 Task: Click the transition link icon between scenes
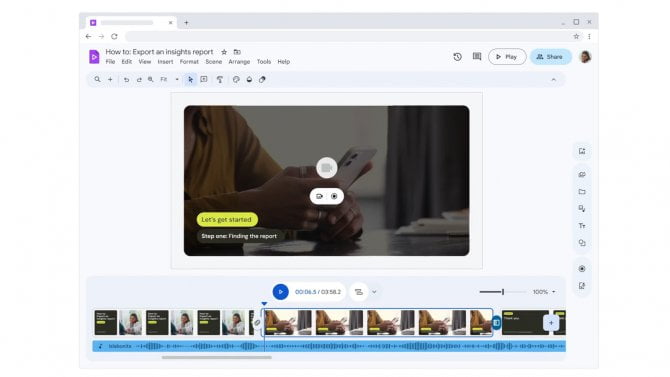tap(257, 323)
